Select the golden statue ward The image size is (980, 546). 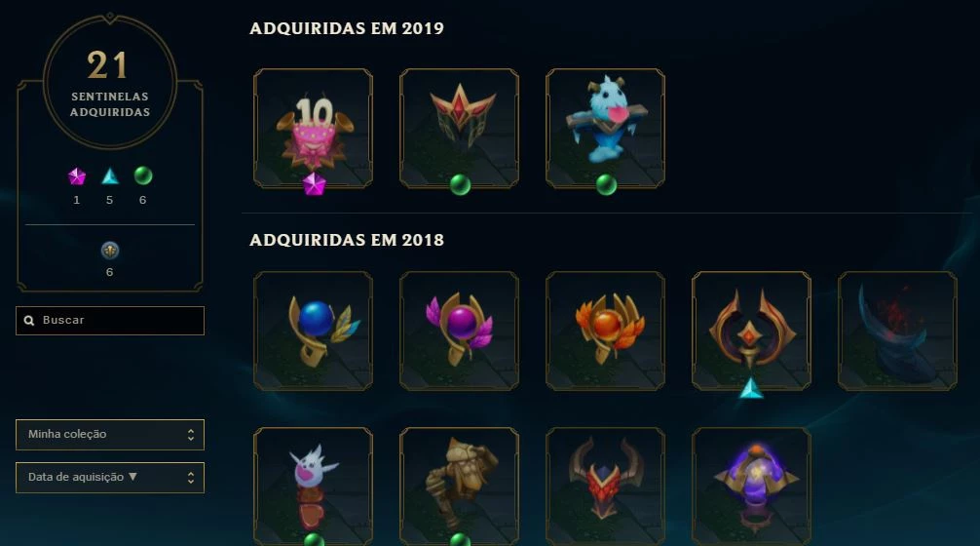pyautogui.click(x=460, y=486)
